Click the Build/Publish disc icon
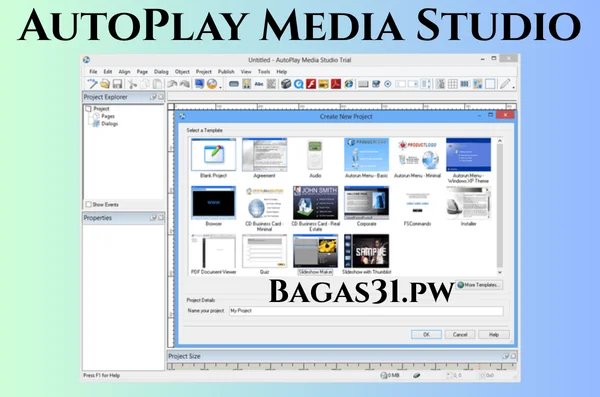 (x=212, y=83)
